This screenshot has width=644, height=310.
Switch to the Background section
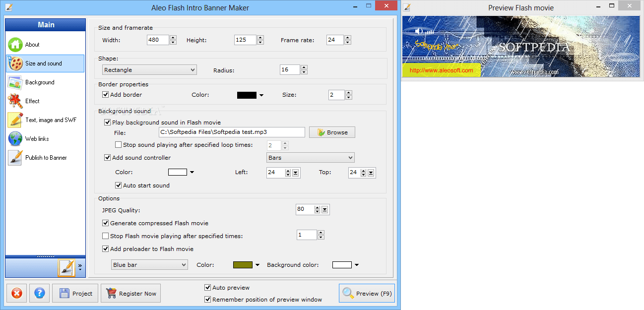click(15, 82)
